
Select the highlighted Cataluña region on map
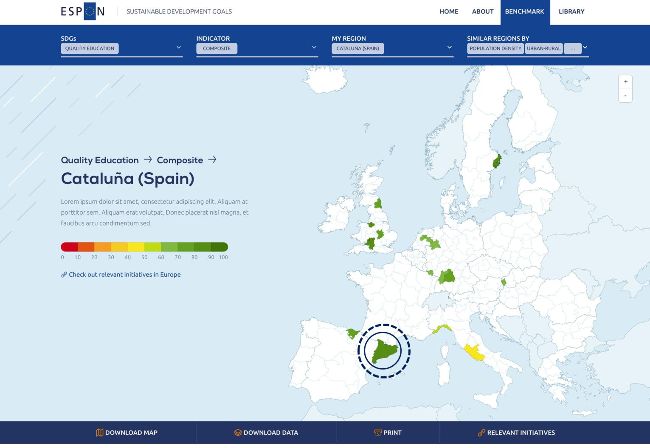385,351
